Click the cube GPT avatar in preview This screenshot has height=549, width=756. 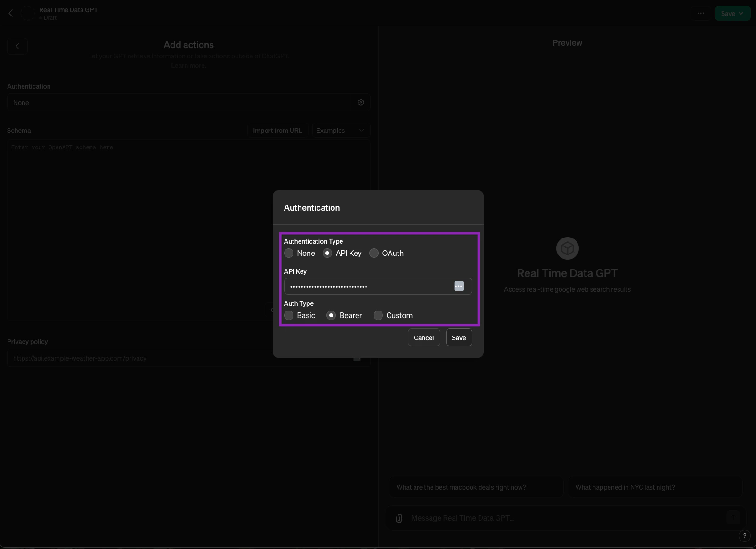(x=568, y=248)
